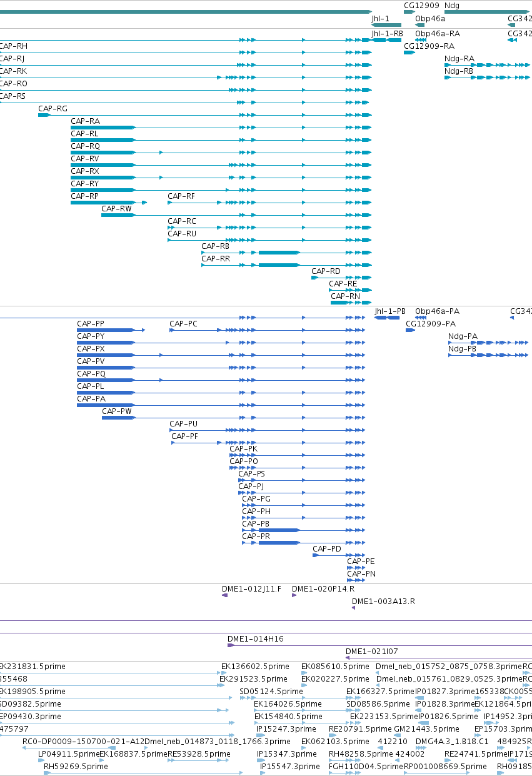Open the Obp46a-PA CDS label

438,311
